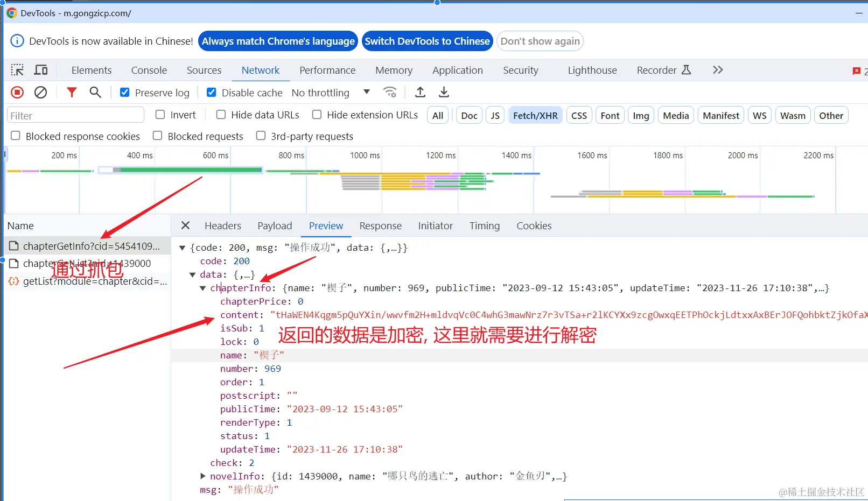Image resolution: width=868 pixels, height=501 pixels.
Task: Open the Timing tab
Action: (x=485, y=225)
